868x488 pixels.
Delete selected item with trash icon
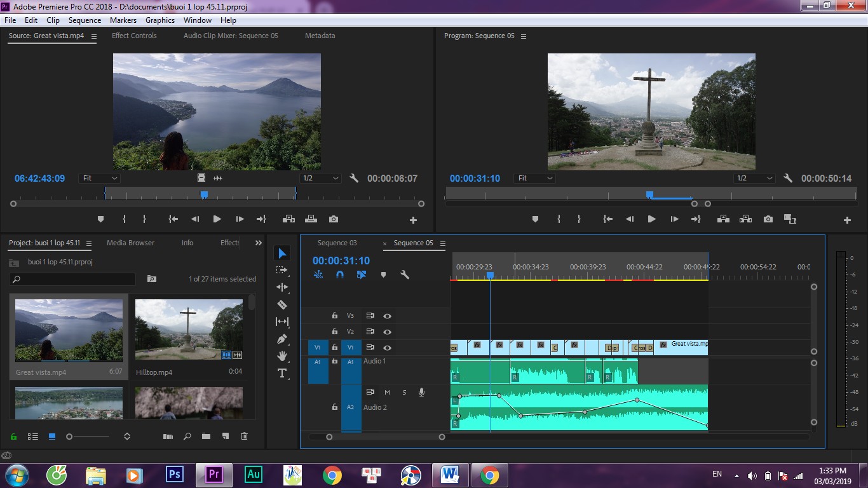(x=244, y=437)
